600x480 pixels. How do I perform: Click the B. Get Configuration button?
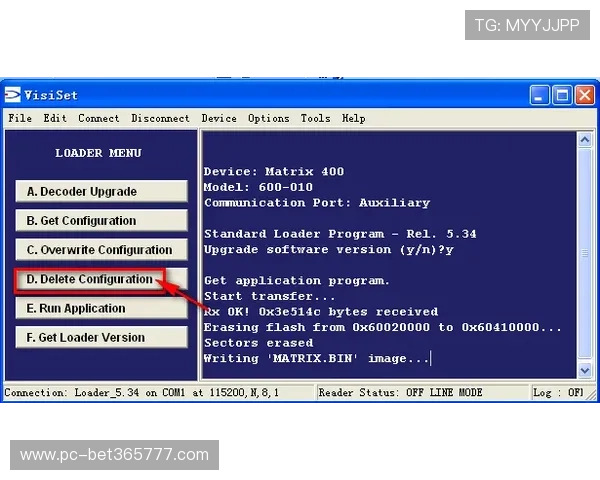coord(101,221)
